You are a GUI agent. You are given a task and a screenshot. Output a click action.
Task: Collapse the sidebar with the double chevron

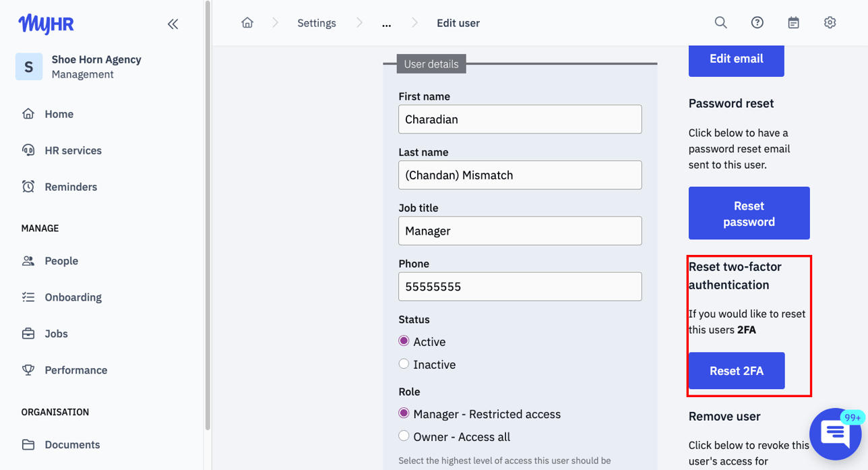pyautogui.click(x=173, y=24)
